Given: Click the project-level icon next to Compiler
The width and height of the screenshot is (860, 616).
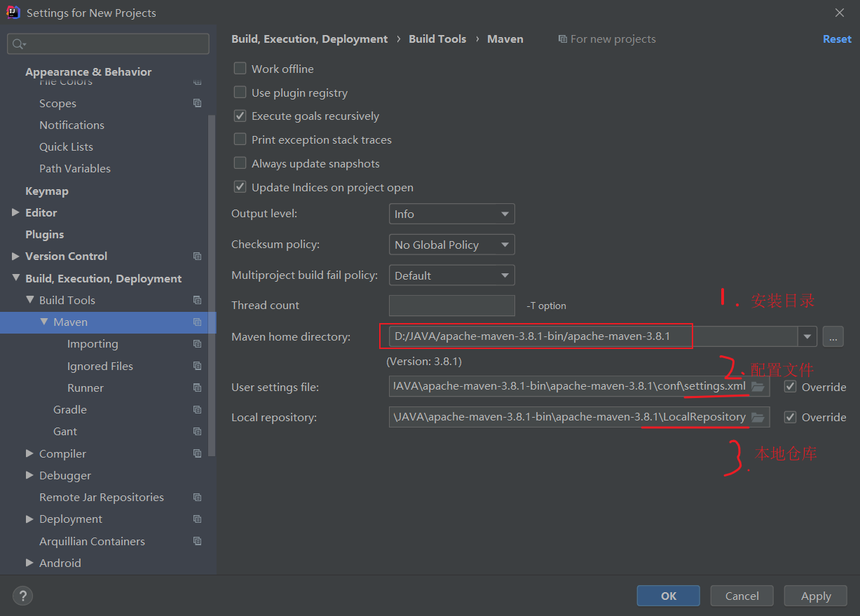Looking at the screenshot, I should pyautogui.click(x=197, y=453).
